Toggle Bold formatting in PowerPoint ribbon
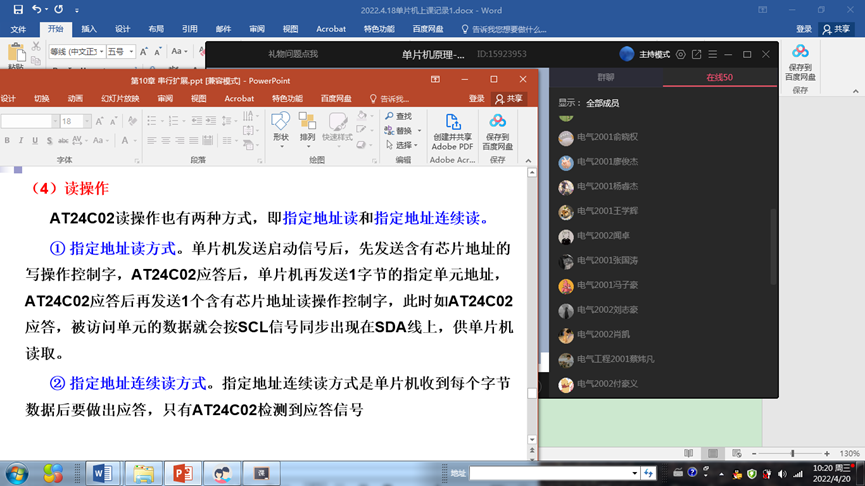 tap(5, 140)
